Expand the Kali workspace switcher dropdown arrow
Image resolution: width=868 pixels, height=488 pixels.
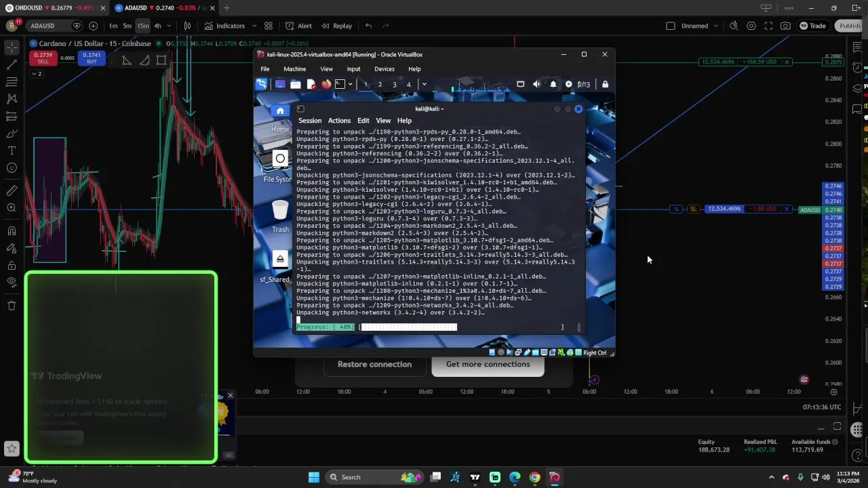(x=425, y=84)
